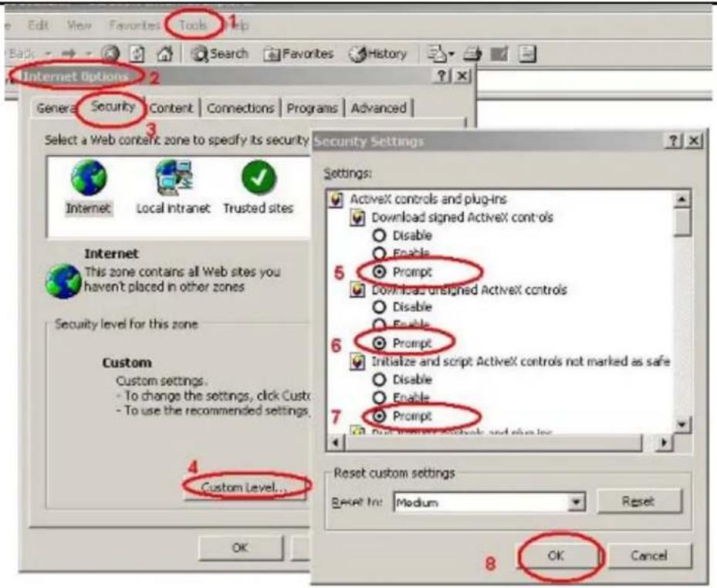Select Disable for Download signed ActiveX controls
This screenshot has width=717, height=588.
379,235
